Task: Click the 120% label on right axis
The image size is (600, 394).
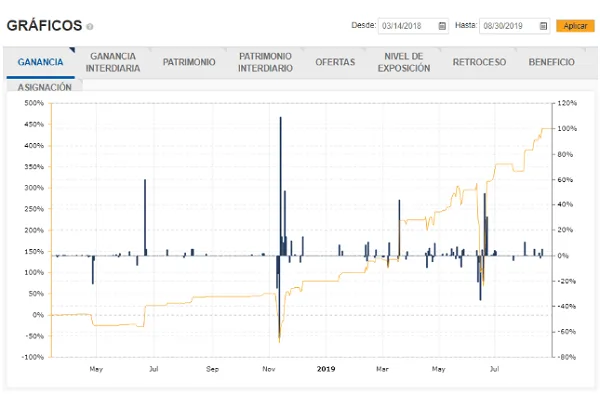Action: point(567,103)
